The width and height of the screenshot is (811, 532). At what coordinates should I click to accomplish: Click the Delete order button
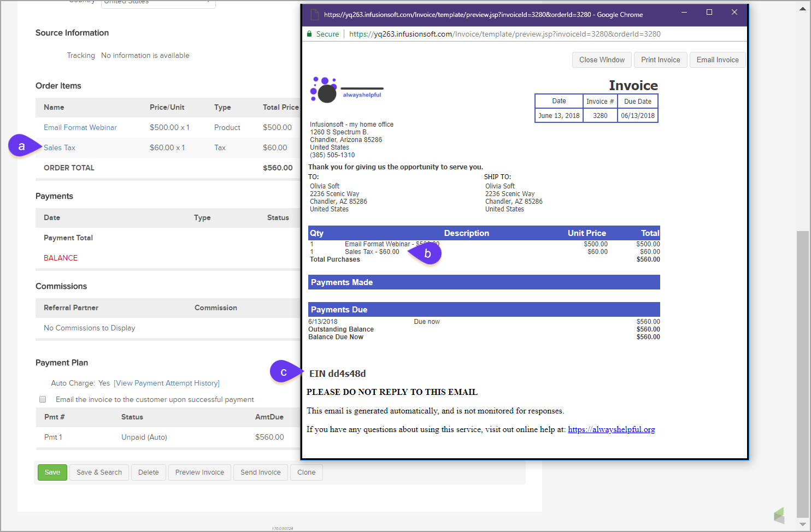[149, 472]
